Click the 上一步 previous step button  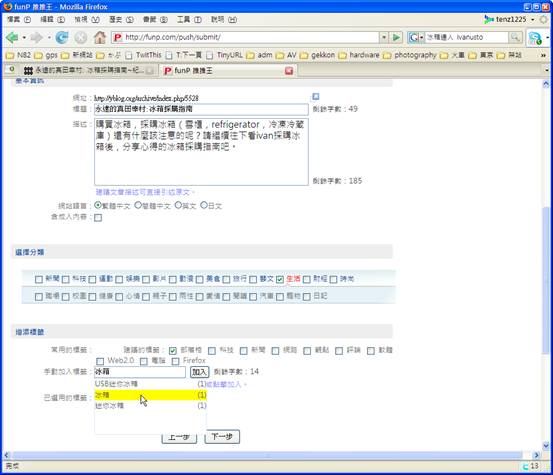179,439
